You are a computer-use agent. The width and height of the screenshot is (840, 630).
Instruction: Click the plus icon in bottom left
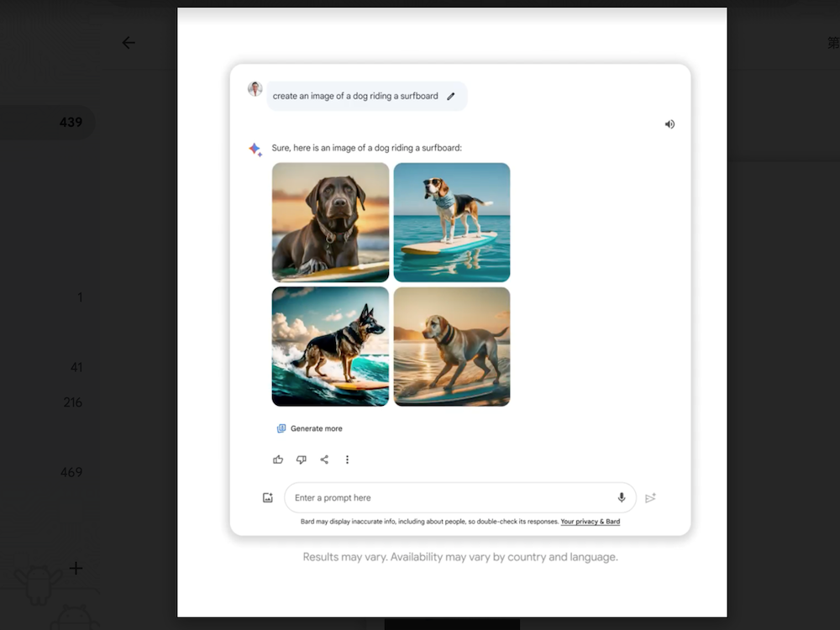[x=76, y=568]
